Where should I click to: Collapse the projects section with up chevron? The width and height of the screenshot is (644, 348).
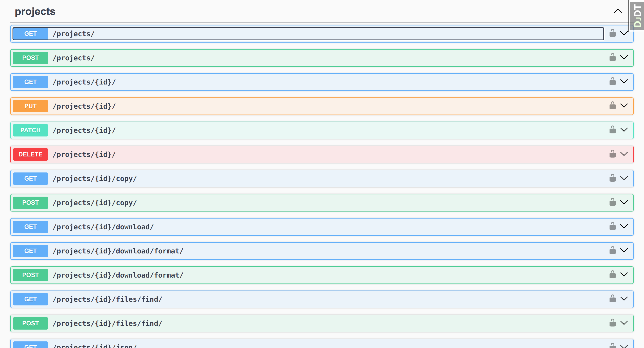617,11
